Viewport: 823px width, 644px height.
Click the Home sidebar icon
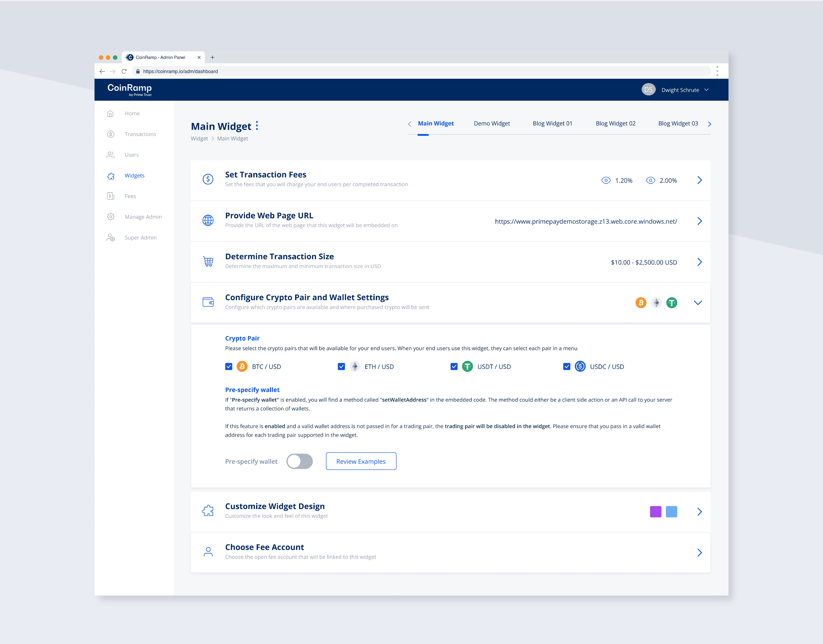click(x=110, y=114)
